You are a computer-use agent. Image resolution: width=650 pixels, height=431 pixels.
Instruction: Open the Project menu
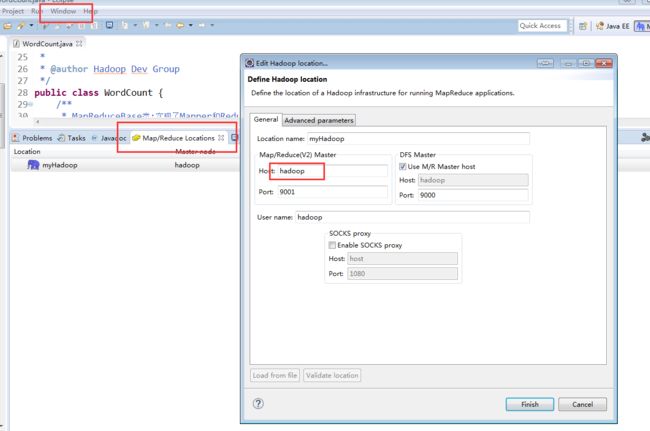pyautogui.click(x=12, y=11)
